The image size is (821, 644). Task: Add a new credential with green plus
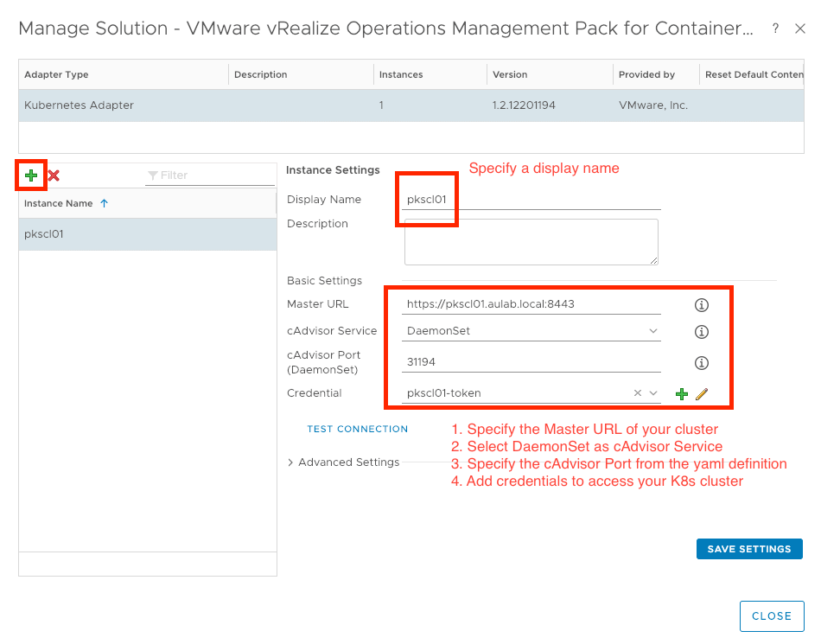pyautogui.click(x=682, y=393)
